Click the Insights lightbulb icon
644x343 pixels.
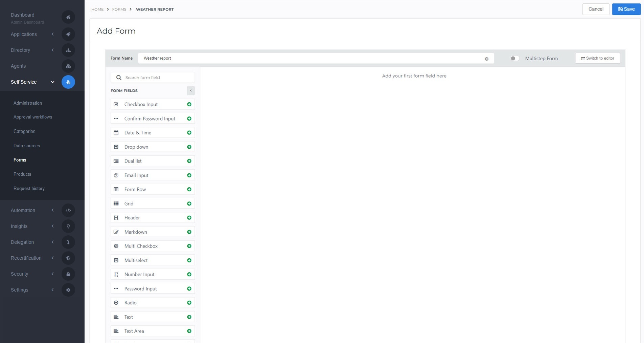(68, 226)
